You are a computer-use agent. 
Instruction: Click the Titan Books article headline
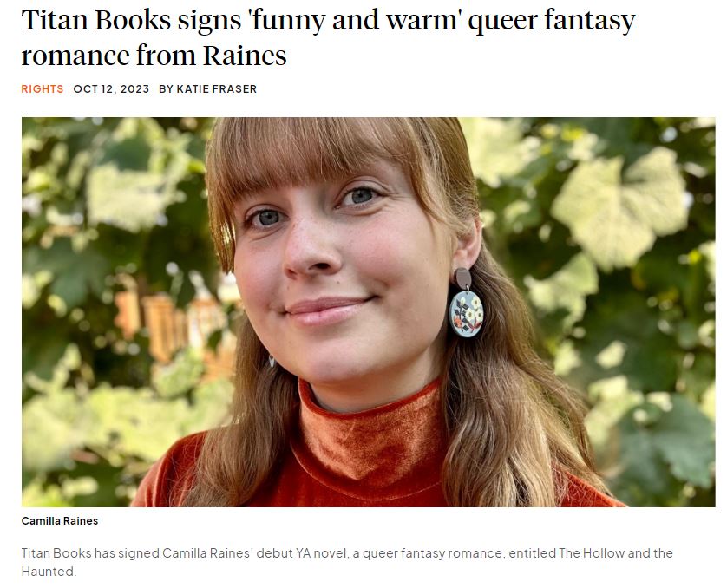pyautogui.click(x=328, y=37)
